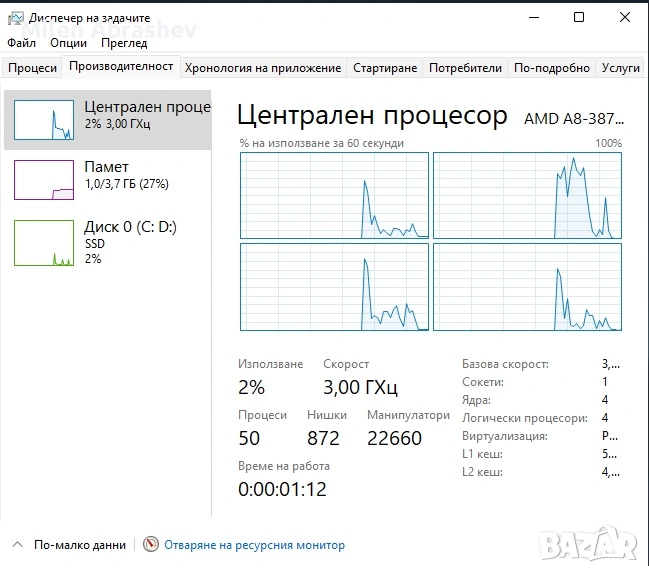Click the top-left CPU core graph
Viewport: 649px width, 573px height.
(334, 195)
